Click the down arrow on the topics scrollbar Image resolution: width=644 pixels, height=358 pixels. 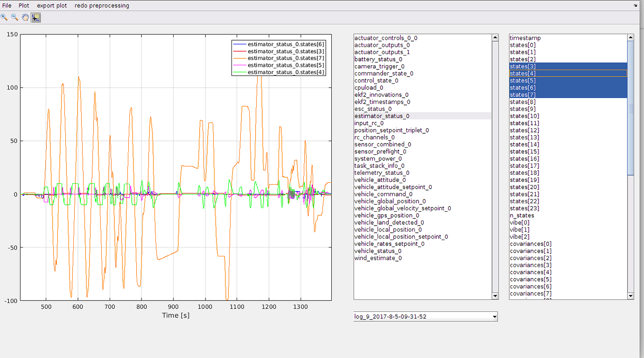point(495,296)
